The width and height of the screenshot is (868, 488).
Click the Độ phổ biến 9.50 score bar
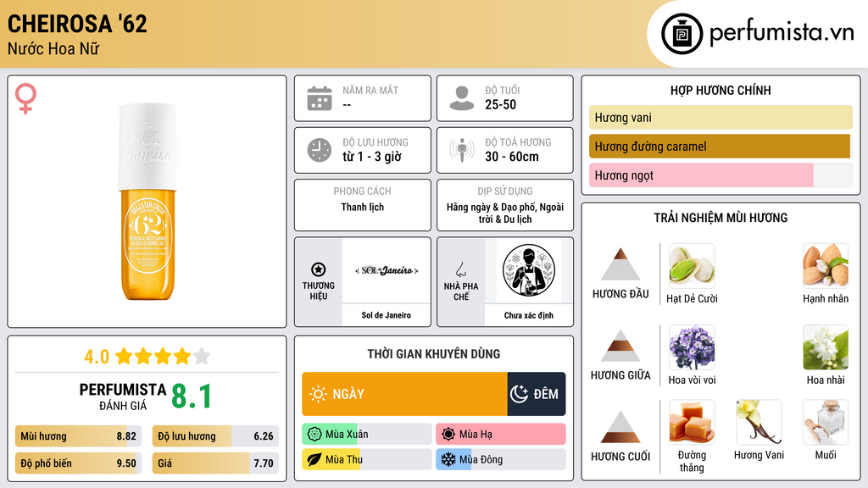point(79,463)
